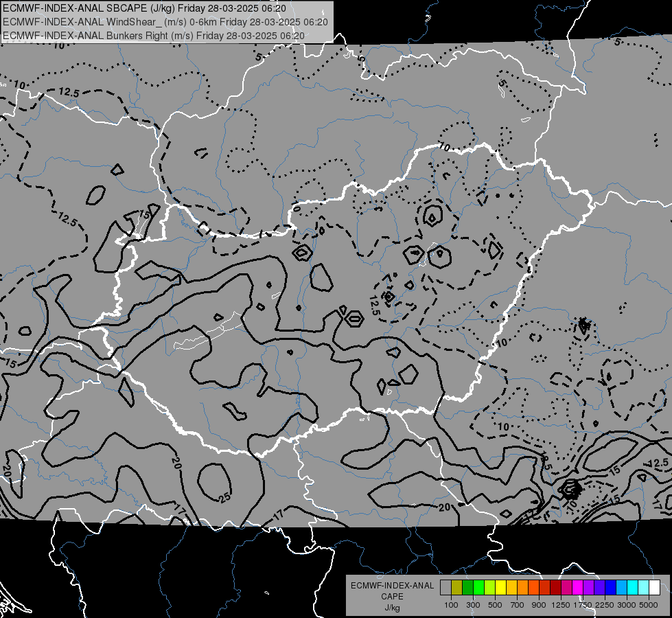The height and width of the screenshot is (618, 672).
Task: Choose the pure yellow legend swatch
Action: click(500, 587)
